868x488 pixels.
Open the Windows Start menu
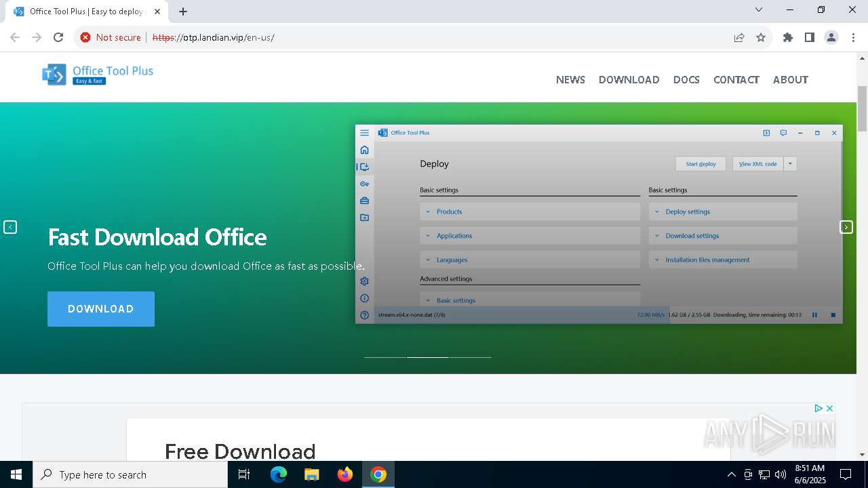click(x=16, y=474)
